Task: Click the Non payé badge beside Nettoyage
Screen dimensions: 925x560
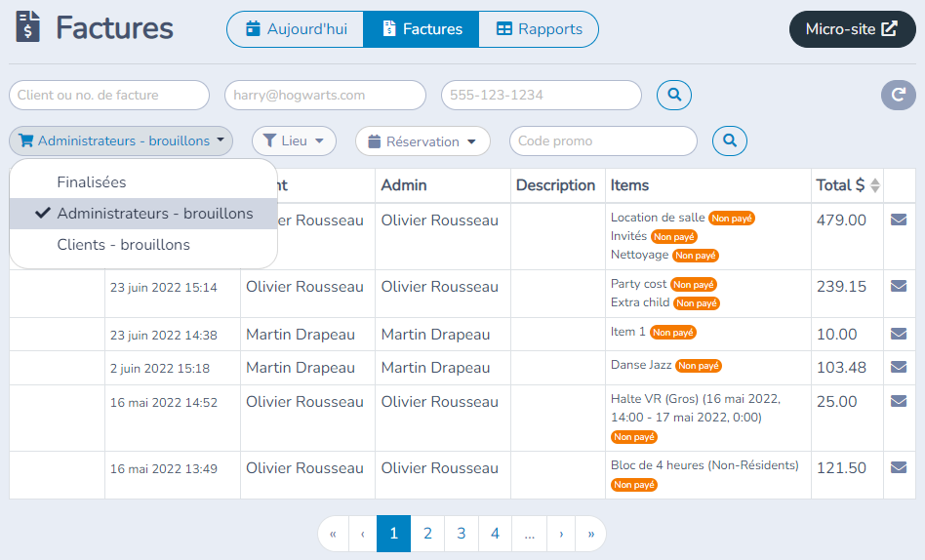Action: [x=696, y=256]
